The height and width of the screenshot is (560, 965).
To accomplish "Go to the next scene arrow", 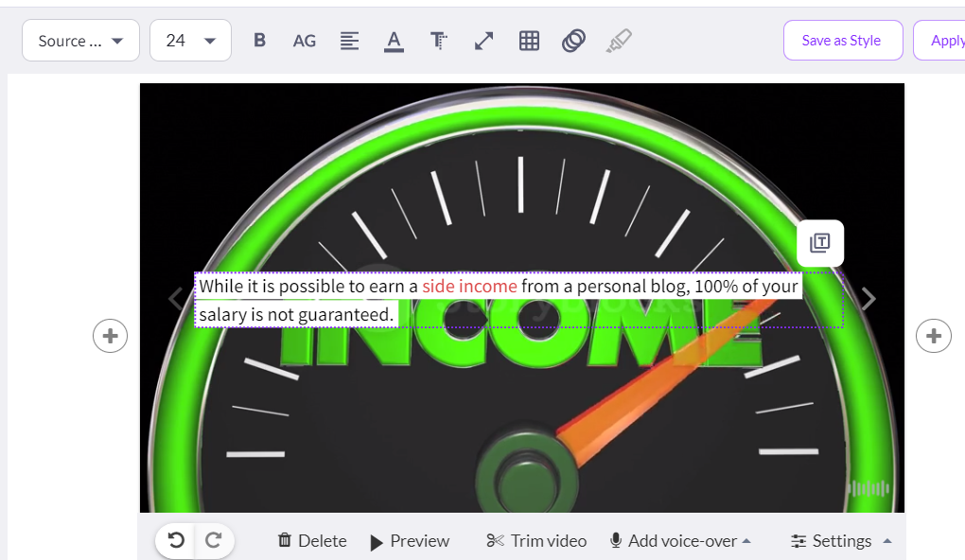I will [x=868, y=299].
